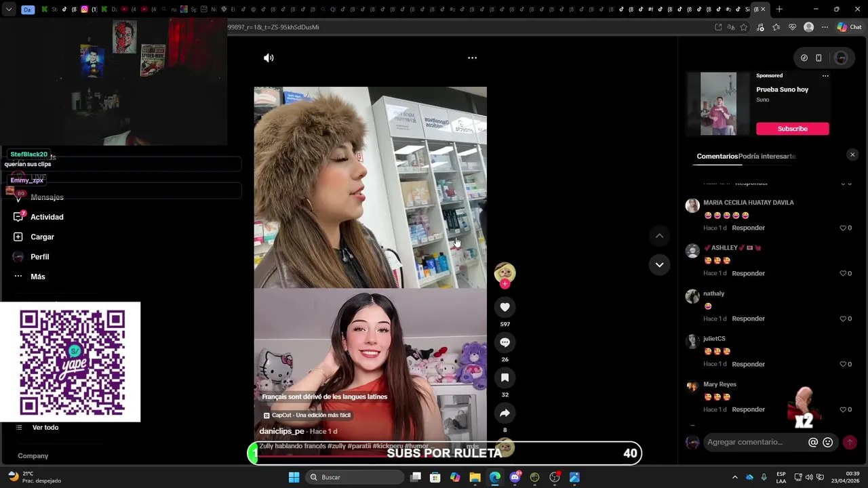
Task: Click the taskbar Buscar search box
Action: pyautogui.click(x=354, y=477)
